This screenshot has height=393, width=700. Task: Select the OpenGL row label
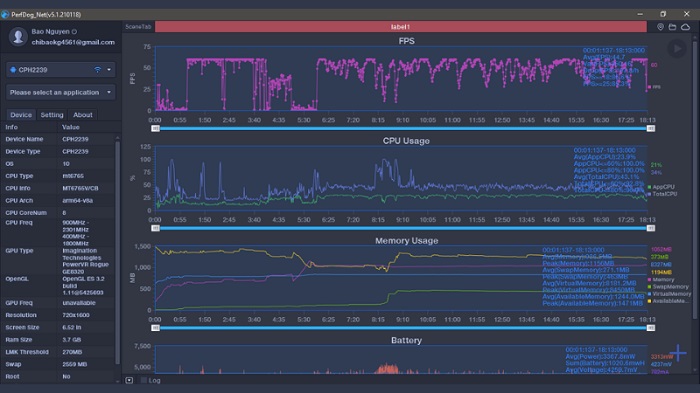17,279
